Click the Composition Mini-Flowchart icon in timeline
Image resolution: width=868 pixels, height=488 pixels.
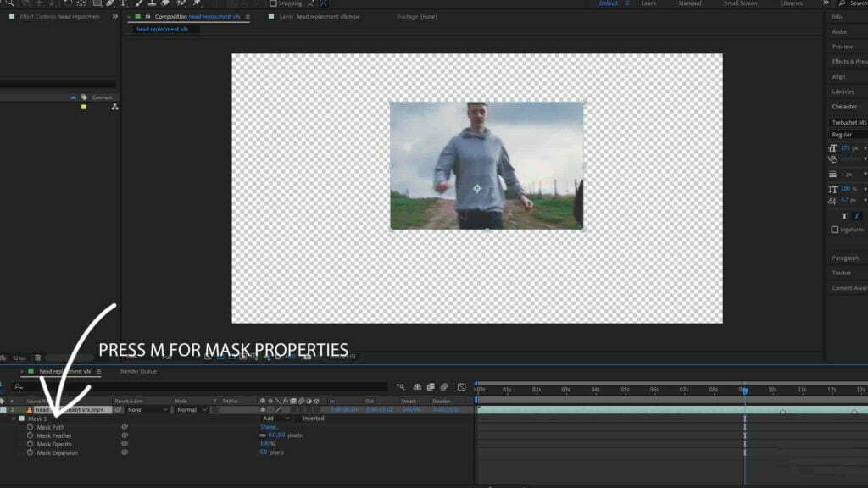click(x=400, y=386)
